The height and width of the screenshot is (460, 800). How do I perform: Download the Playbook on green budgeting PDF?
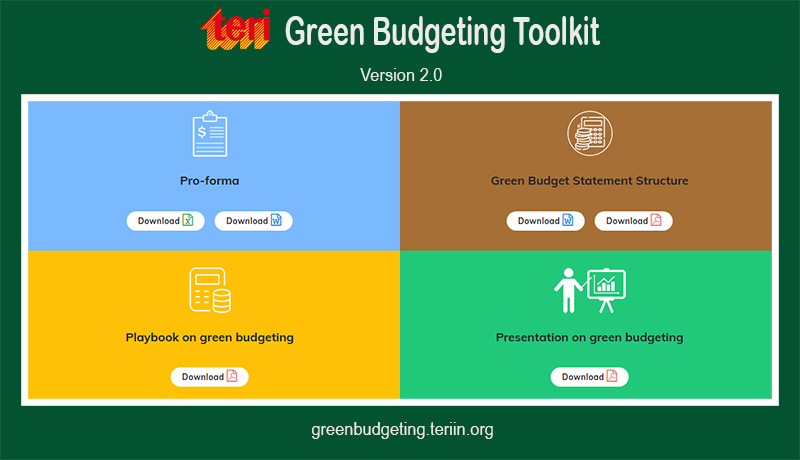[x=209, y=377]
